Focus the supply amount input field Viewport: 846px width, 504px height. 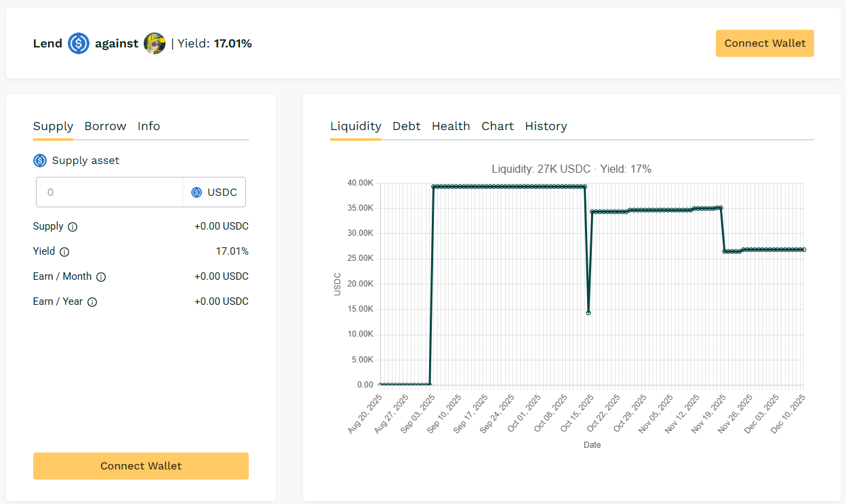point(109,192)
